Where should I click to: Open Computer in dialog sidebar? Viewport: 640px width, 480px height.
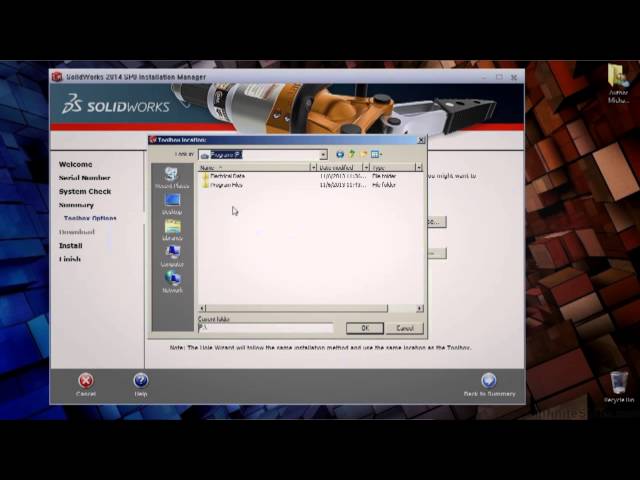click(x=172, y=256)
